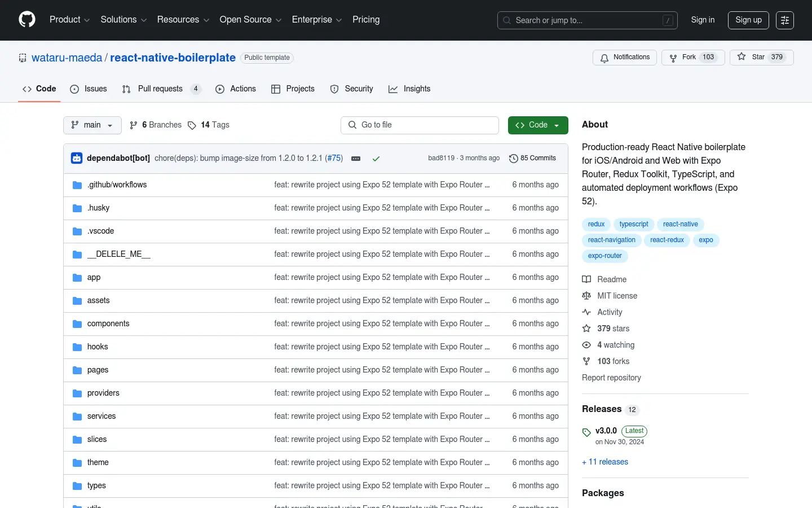Click the Sign up button
The height and width of the screenshot is (508, 812).
(x=748, y=20)
